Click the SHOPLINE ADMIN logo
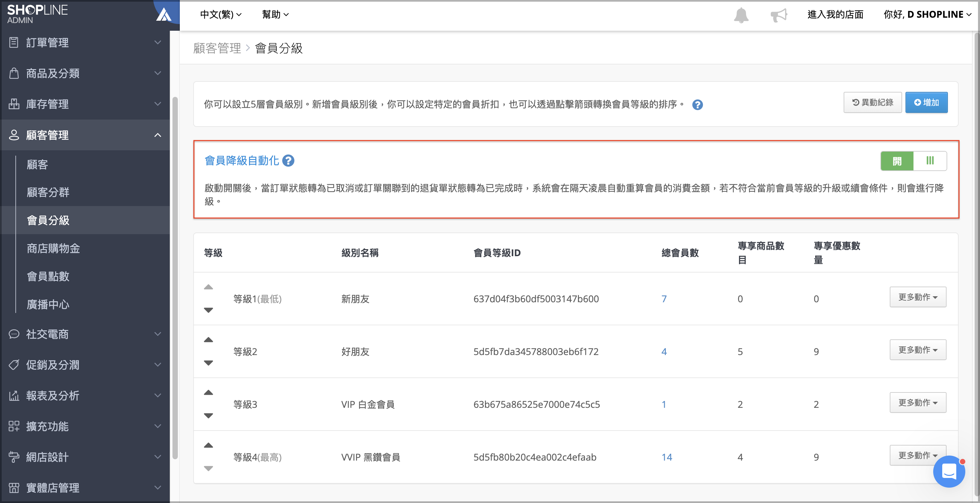Screen dimensions: 980x503 coord(37,14)
